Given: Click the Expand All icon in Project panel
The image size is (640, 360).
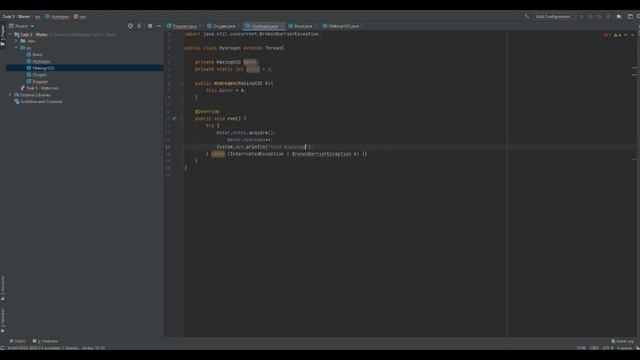Looking at the screenshot, I should pyautogui.click(x=140, y=26).
